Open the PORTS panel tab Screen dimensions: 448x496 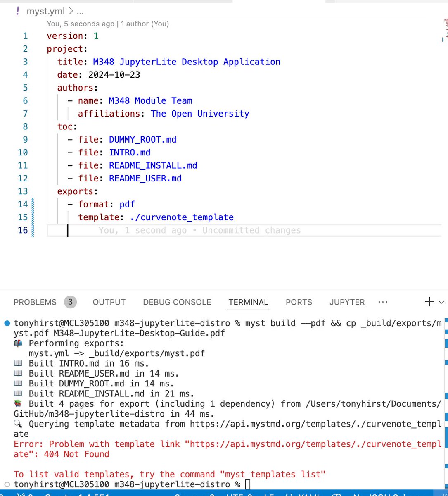pos(299,302)
